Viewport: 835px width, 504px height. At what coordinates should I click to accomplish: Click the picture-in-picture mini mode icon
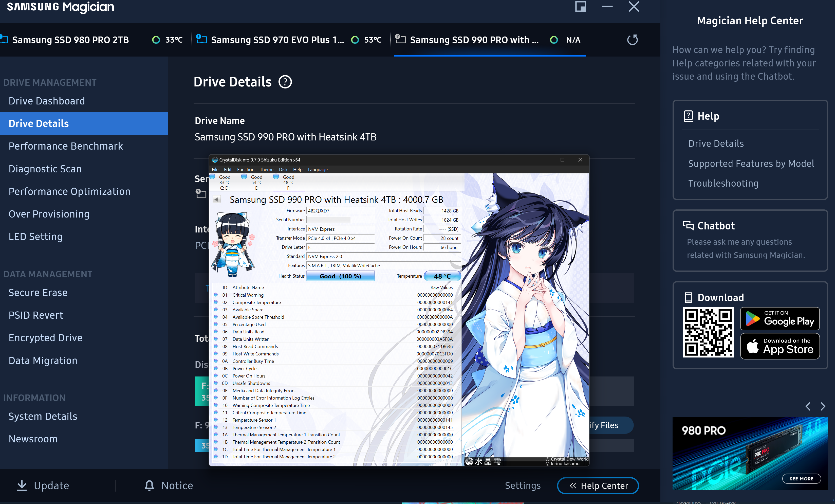[581, 7]
